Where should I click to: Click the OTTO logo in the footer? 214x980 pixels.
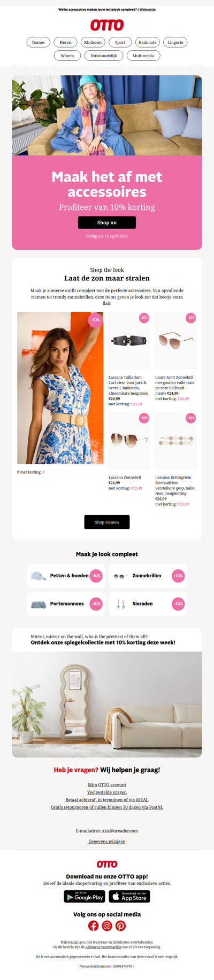pyautogui.click(x=107, y=864)
